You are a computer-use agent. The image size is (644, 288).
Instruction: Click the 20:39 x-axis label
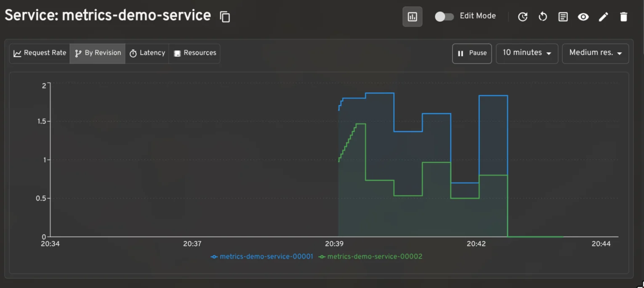pyautogui.click(x=334, y=244)
